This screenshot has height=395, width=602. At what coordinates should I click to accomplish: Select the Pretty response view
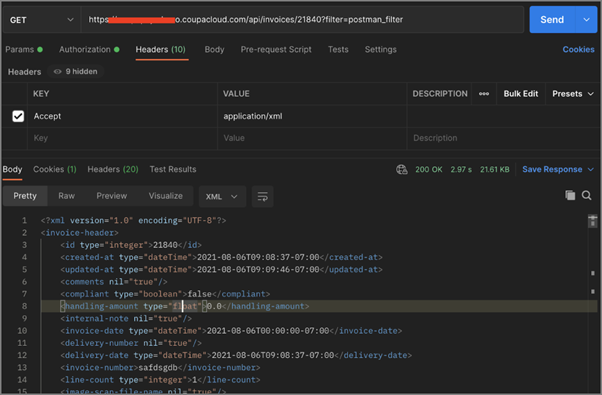pos(25,196)
